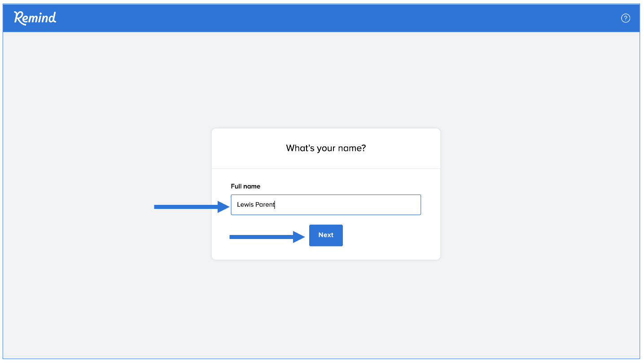Viewport: 644px width, 363px height.
Task: Click the divider line under the heading
Action: click(x=326, y=168)
